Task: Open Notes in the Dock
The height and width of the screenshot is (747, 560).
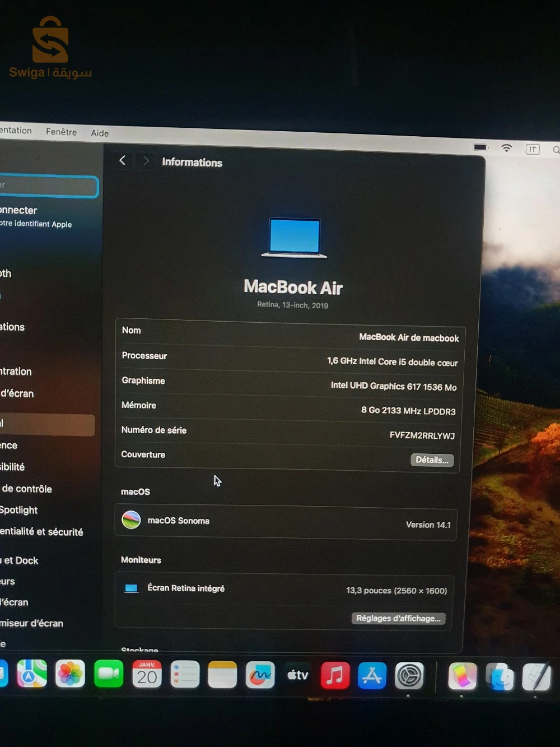Action: tap(222, 675)
